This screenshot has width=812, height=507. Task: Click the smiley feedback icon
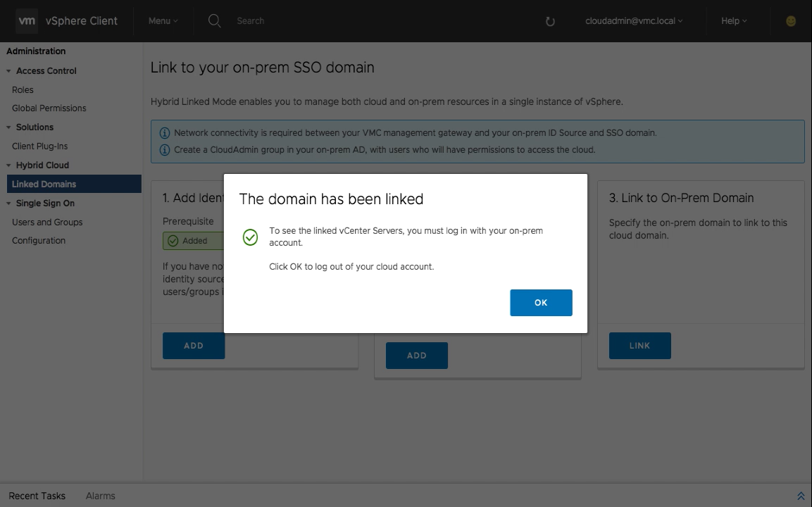tap(791, 21)
